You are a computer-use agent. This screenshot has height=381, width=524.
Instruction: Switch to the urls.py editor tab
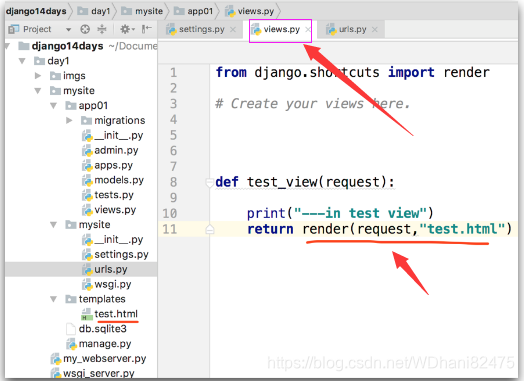[352, 29]
